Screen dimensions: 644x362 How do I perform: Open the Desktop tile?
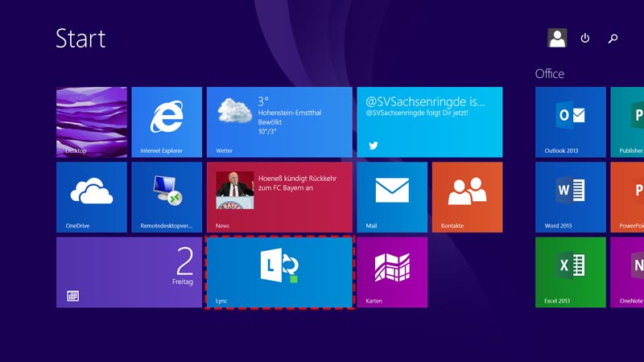tap(92, 122)
